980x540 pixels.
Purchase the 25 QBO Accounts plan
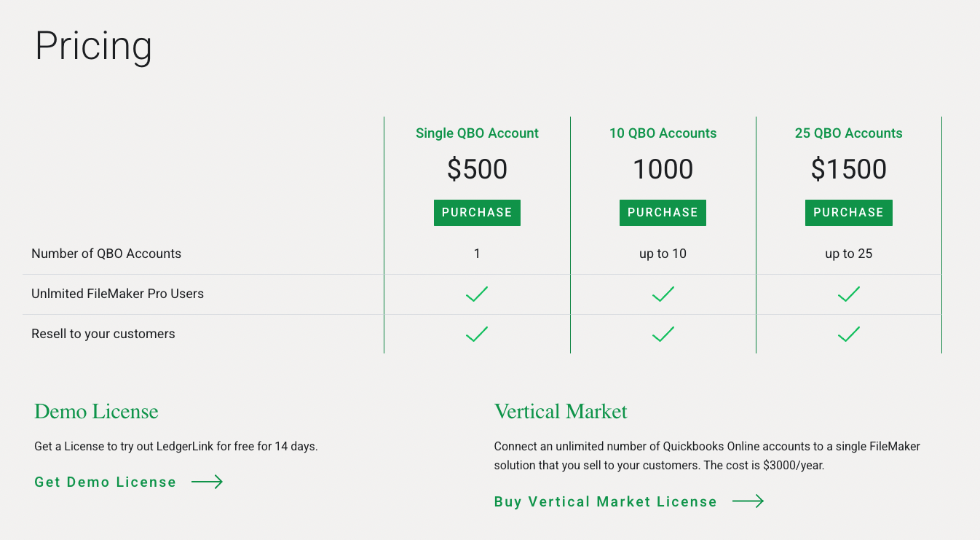point(849,213)
